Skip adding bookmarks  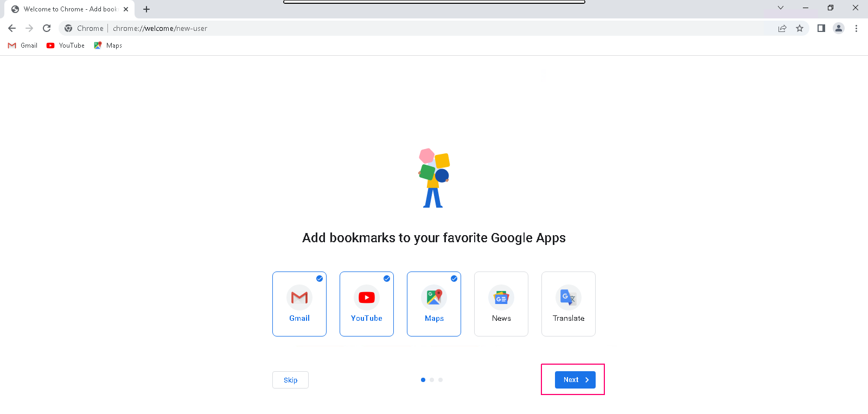click(x=290, y=380)
